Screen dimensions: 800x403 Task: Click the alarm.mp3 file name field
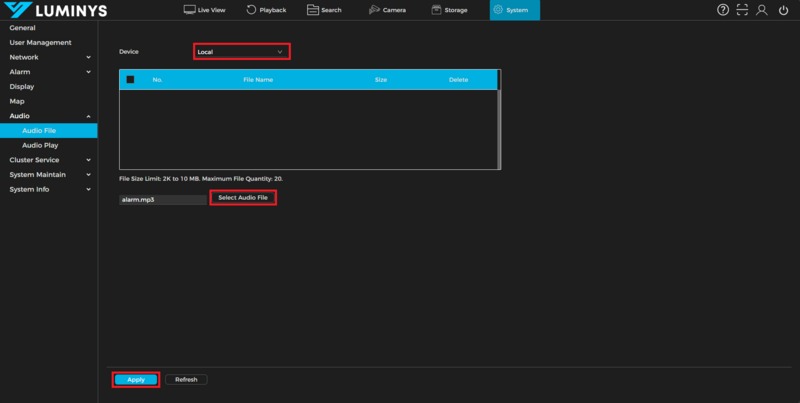pos(162,199)
